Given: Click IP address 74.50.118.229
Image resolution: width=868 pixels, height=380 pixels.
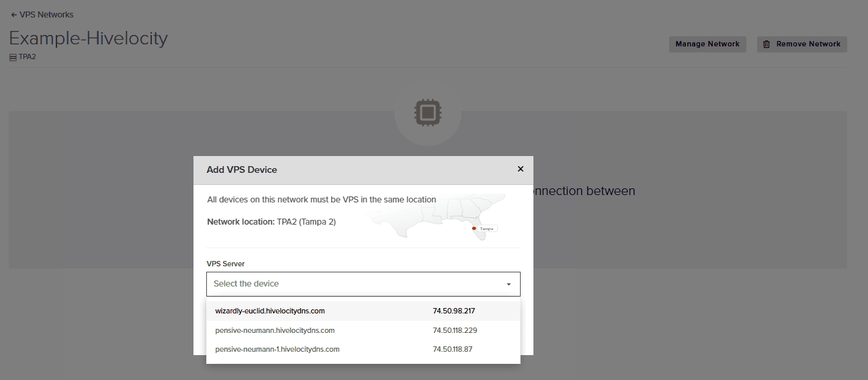Looking at the screenshot, I should click(455, 330).
